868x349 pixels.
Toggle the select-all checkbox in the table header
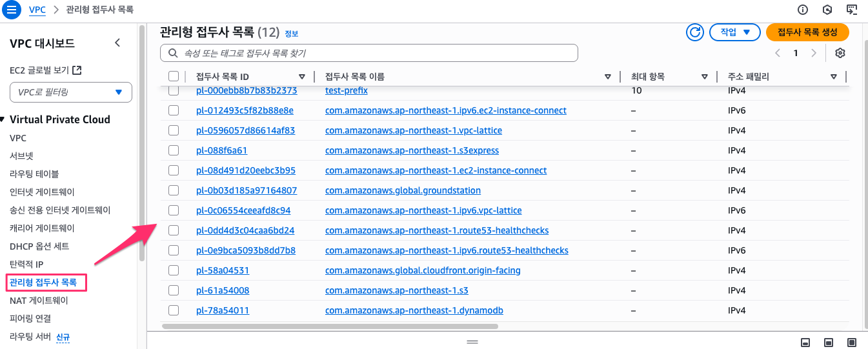pos(173,76)
